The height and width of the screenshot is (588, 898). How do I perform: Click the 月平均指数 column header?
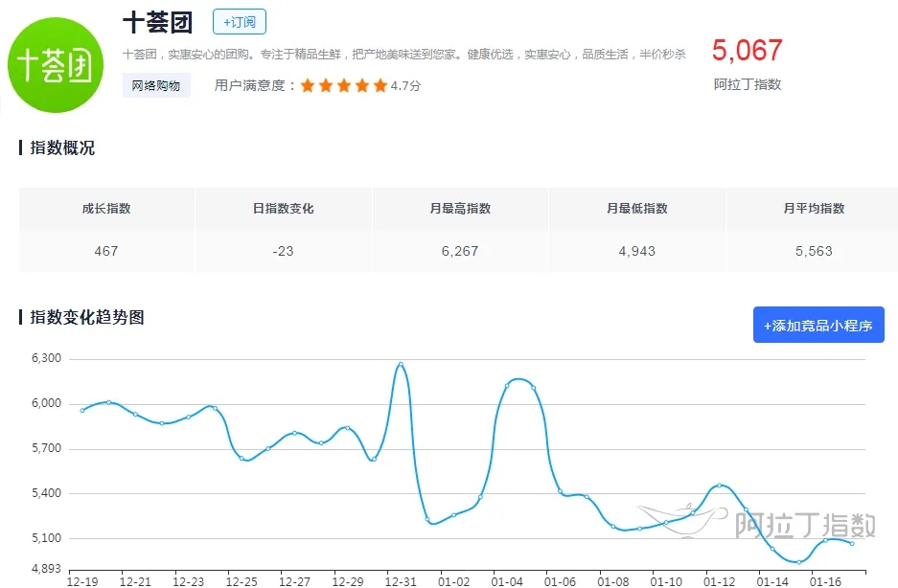[x=814, y=209]
